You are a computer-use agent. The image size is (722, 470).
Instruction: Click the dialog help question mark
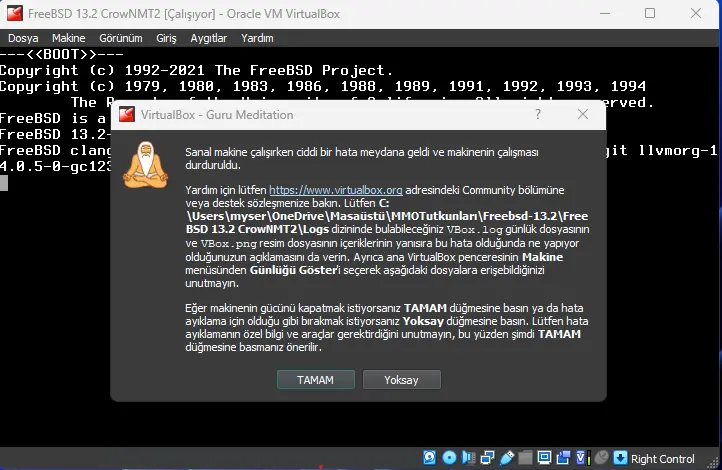tap(538, 114)
